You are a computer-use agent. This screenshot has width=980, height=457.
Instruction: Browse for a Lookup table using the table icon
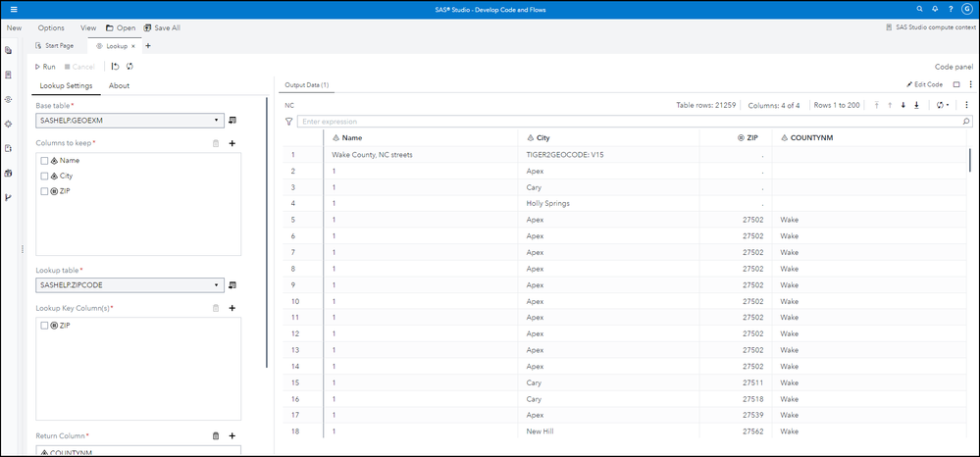point(232,285)
